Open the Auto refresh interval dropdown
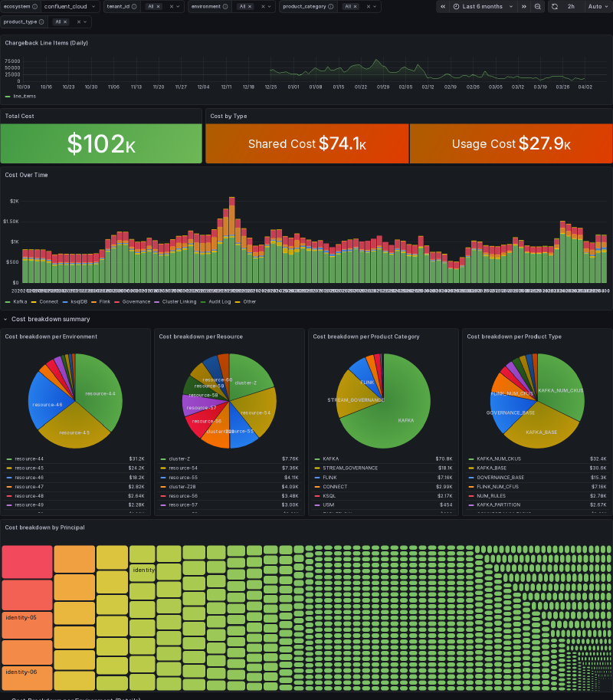Screen dimensions: 613x700 596,7
